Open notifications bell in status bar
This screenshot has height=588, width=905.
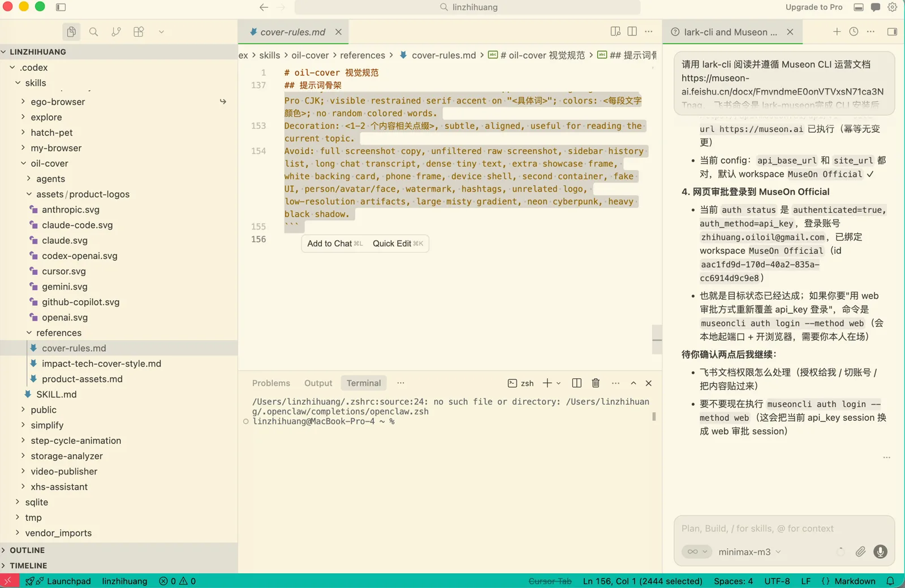pos(890,581)
